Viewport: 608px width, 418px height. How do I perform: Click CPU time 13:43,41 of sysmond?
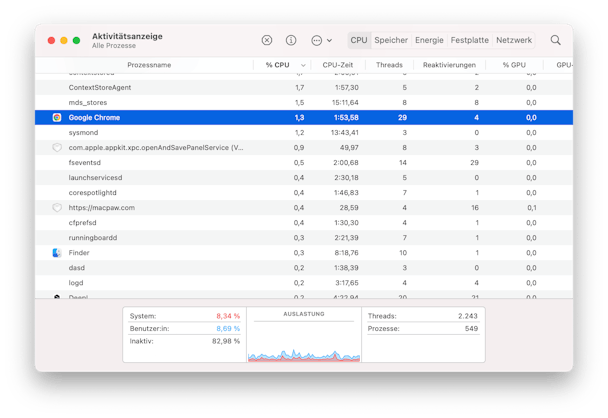point(345,133)
